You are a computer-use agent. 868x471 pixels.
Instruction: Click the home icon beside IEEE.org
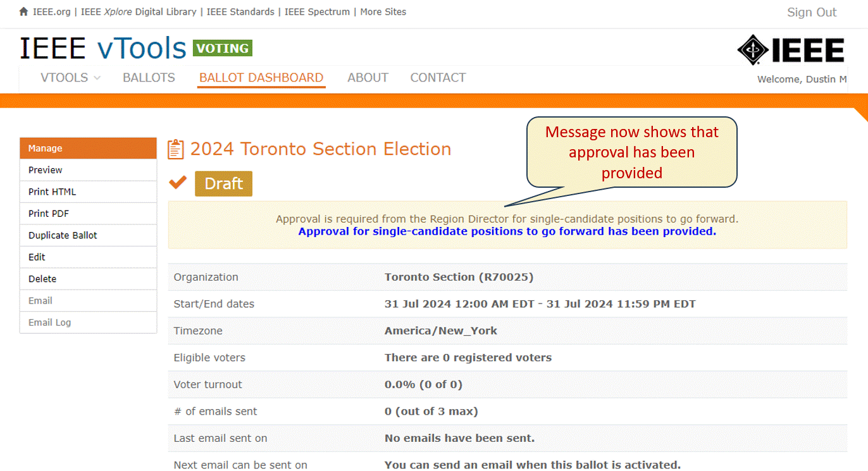24,12
